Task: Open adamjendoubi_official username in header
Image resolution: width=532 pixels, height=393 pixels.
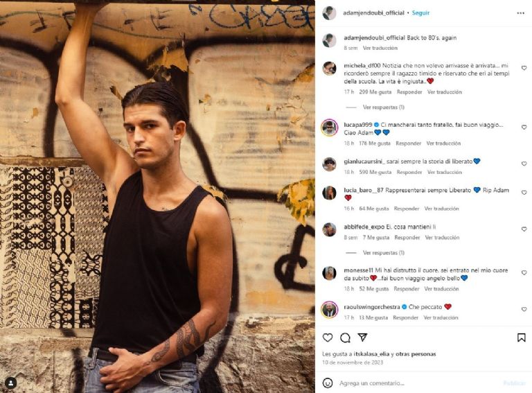Action: pos(373,13)
